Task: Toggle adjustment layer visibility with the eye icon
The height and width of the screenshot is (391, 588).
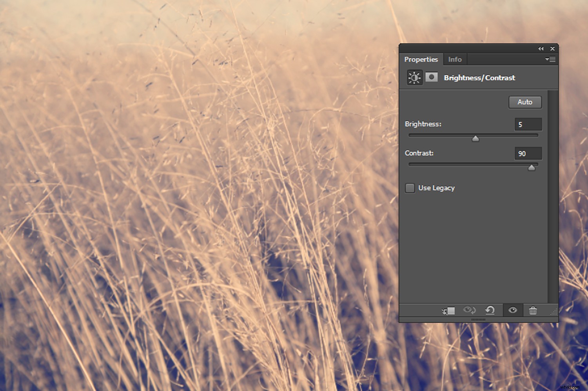Action: coord(512,310)
